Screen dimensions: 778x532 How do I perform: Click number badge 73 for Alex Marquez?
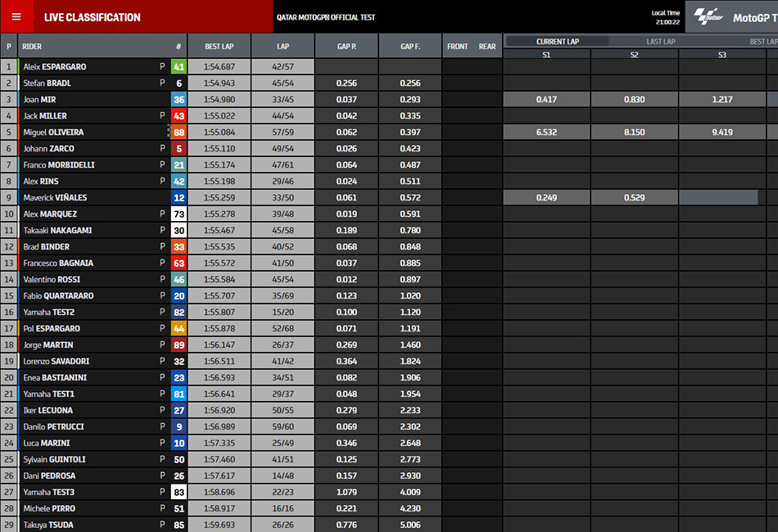click(179, 214)
